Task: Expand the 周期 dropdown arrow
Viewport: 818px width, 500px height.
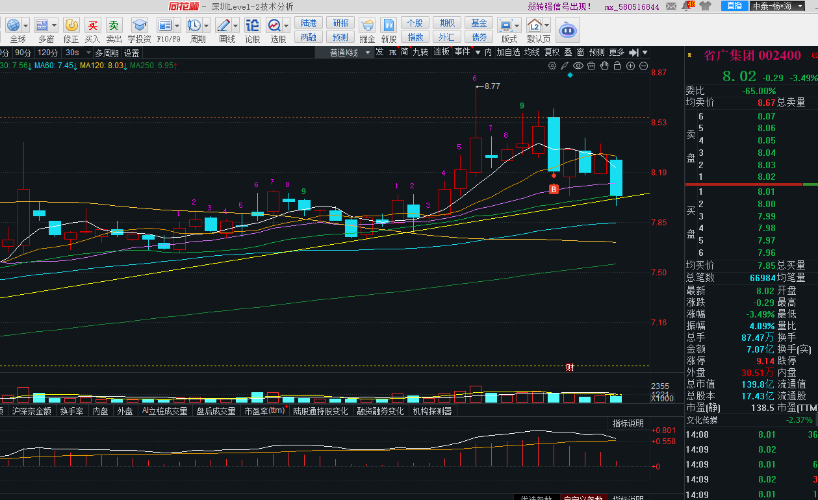Action: coord(207,26)
